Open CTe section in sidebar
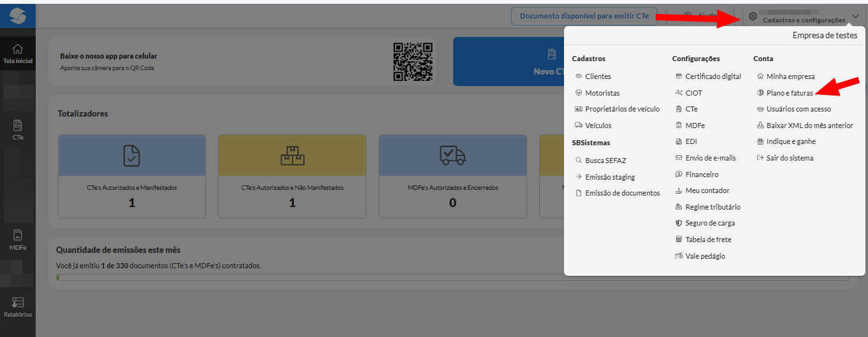This screenshot has height=337, width=868. pos(18,129)
